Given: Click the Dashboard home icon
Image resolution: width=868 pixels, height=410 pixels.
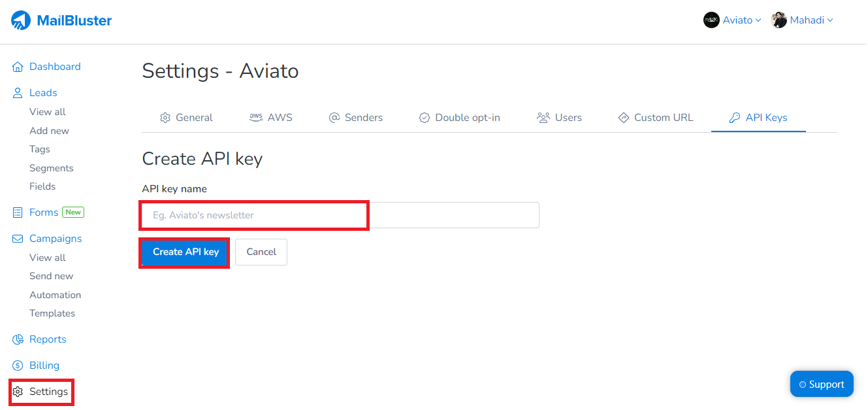Looking at the screenshot, I should click(18, 67).
